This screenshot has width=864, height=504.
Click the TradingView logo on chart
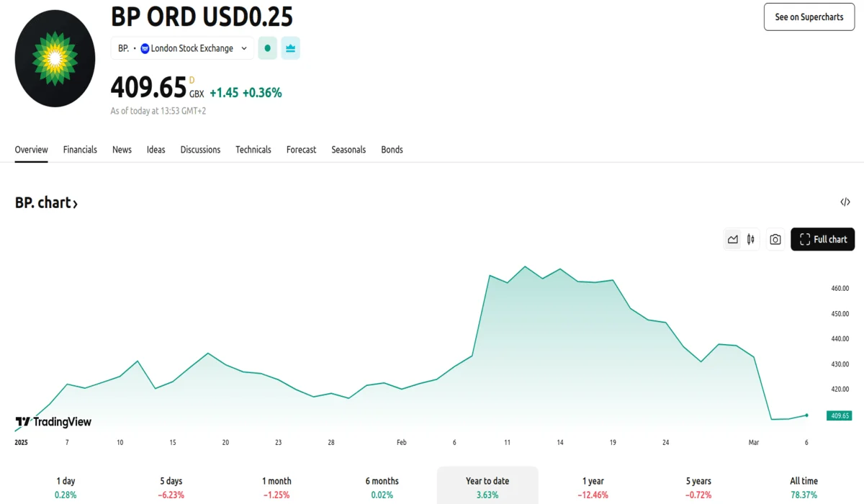coord(53,422)
